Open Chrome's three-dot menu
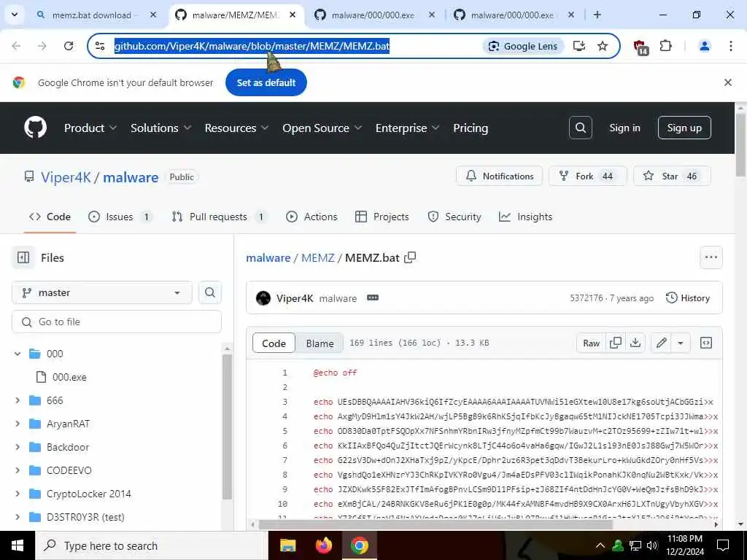The width and height of the screenshot is (747, 560). coord(731,46)
